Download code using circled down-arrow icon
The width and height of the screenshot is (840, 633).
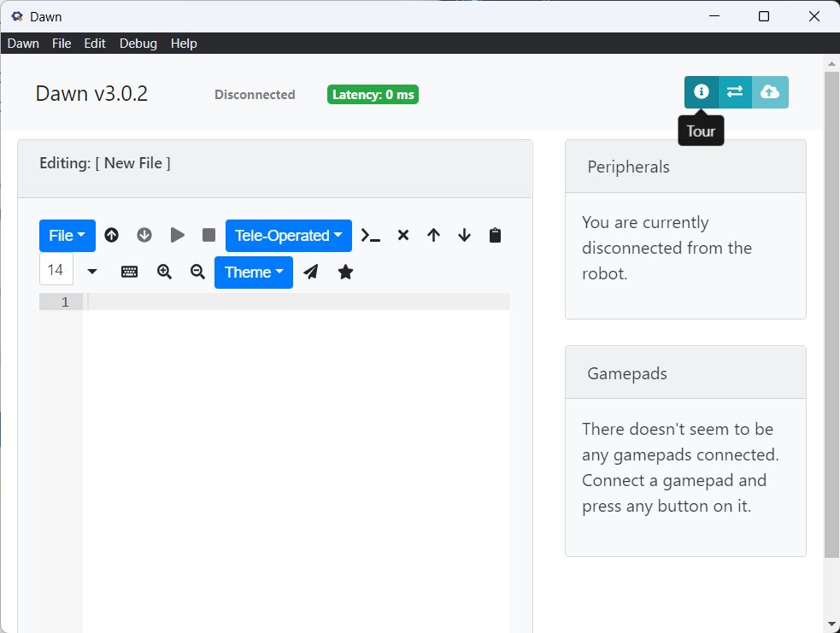(x=144, y=235)
